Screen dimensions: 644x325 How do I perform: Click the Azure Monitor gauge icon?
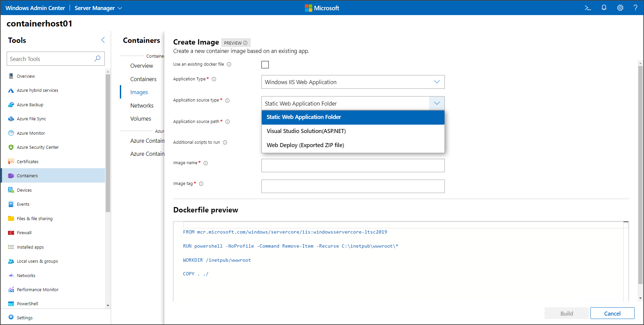(11, 133)
